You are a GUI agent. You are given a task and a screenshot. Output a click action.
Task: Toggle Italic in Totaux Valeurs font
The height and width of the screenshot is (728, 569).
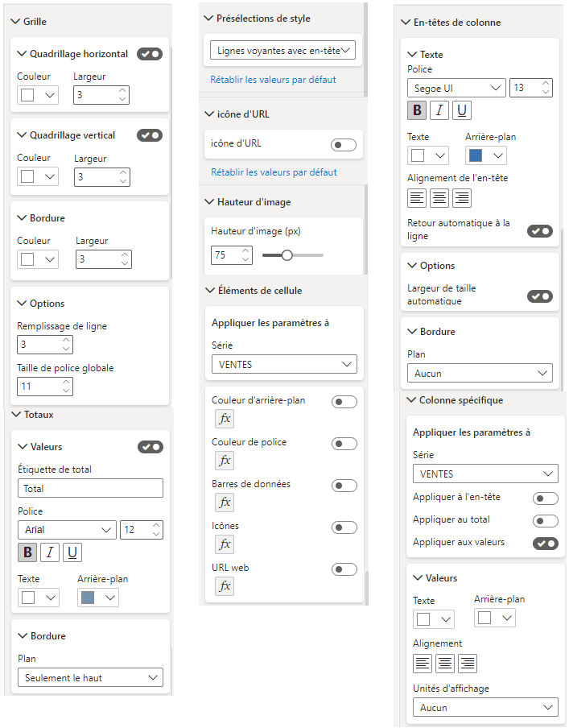50,552
